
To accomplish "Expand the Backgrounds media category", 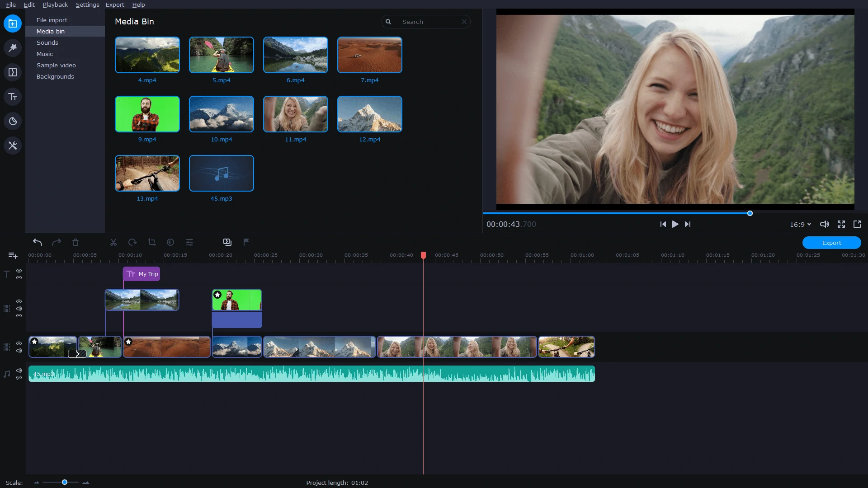I will [x=55, y=76].
